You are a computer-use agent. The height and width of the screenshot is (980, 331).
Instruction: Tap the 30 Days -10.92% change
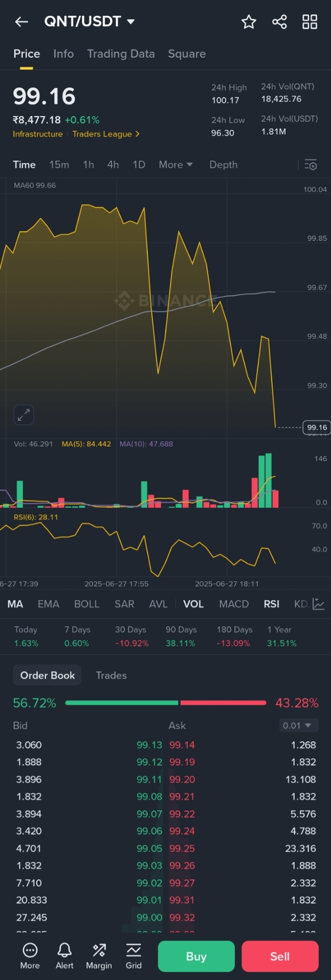click(x=131, y=636)
